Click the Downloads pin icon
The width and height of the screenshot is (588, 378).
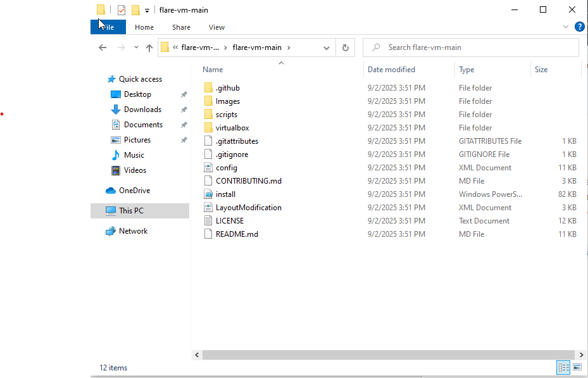(184, 110)
